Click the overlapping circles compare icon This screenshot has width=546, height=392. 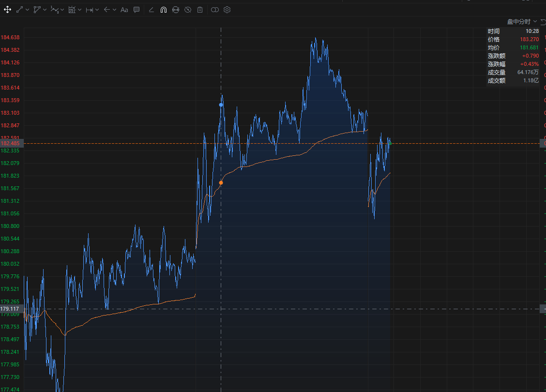click(215, 10)
